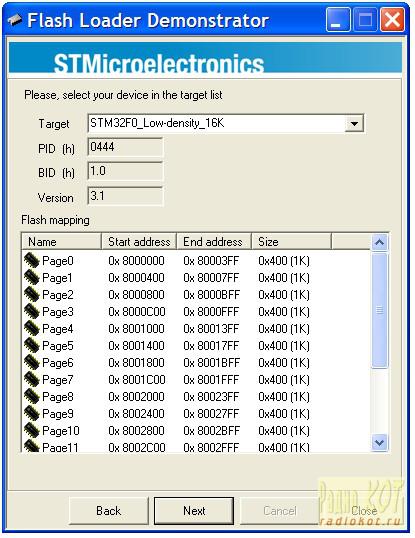415x538 pixels.
Task: Select the Page0 row name
Action: (x=58, y=261)
